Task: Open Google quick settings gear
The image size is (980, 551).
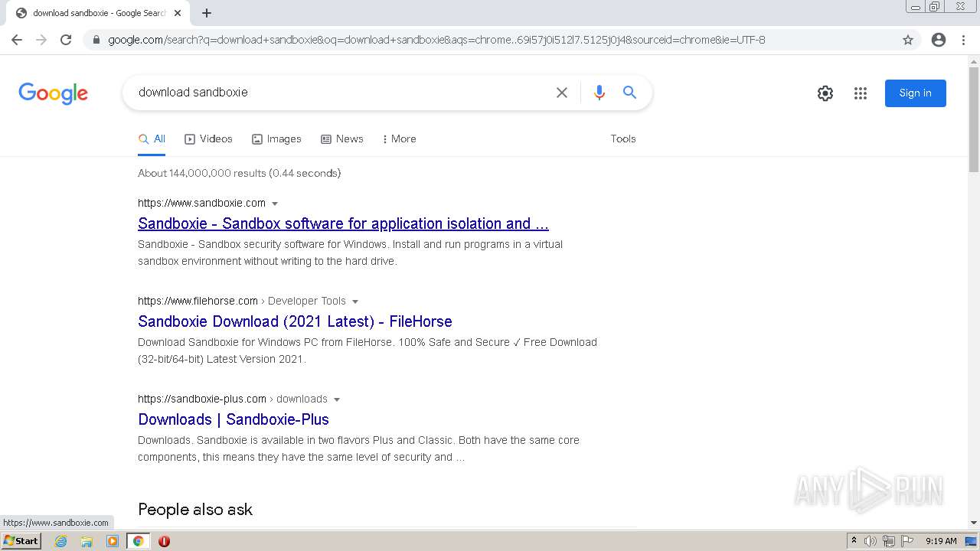Action: [825, 93]
